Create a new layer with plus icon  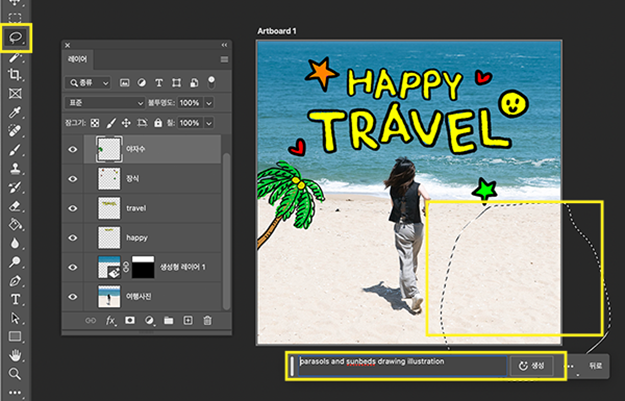coord(188,320)
